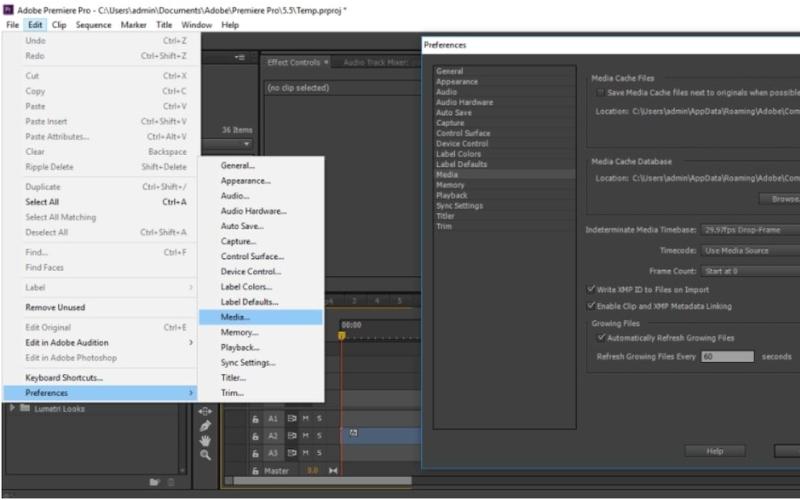Click the Master track 0.0 volume value

(x=312, y=470)
